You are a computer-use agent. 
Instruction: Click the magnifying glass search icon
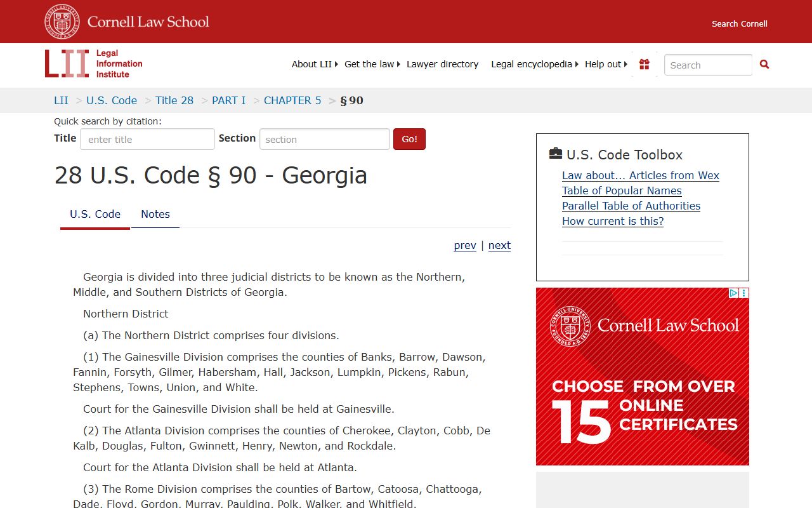point(764,64)
